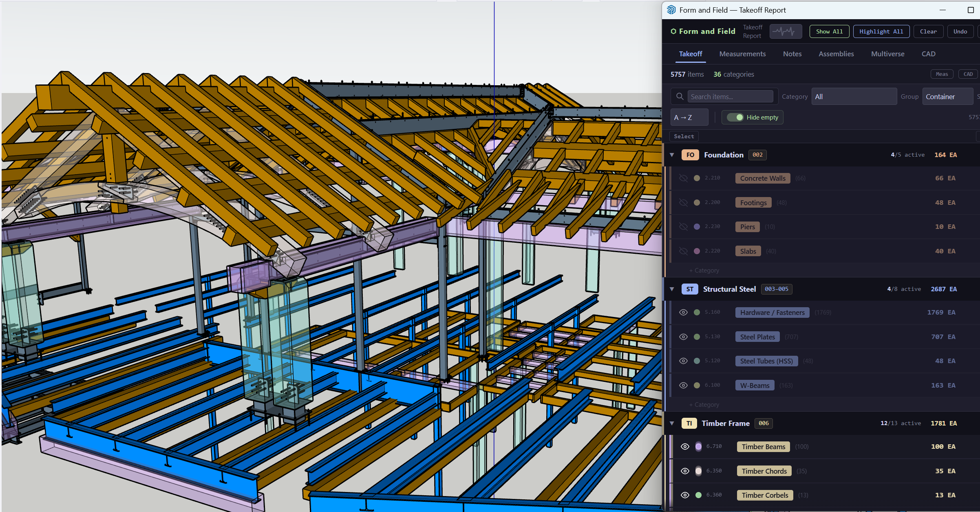Screen dimensions: 980x512
Task: Open the Assemblies tab
Action: click(836, 54)
